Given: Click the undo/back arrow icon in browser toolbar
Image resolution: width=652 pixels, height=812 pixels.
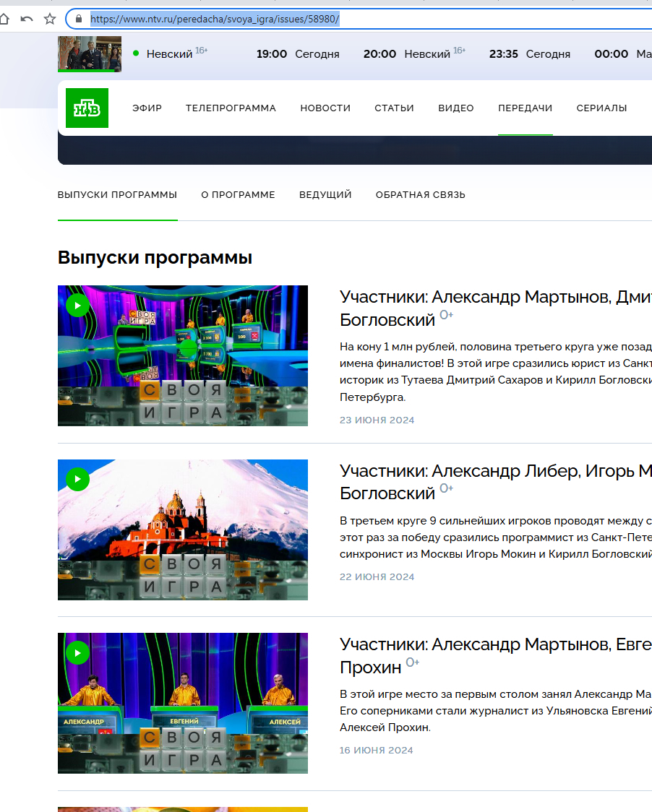Looking at the screenshot, I should (x=27, y=20).
